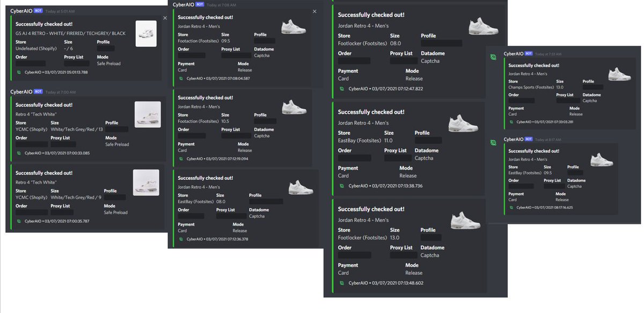Open CyberAIO username at 7:08 AM

[184, 4]
